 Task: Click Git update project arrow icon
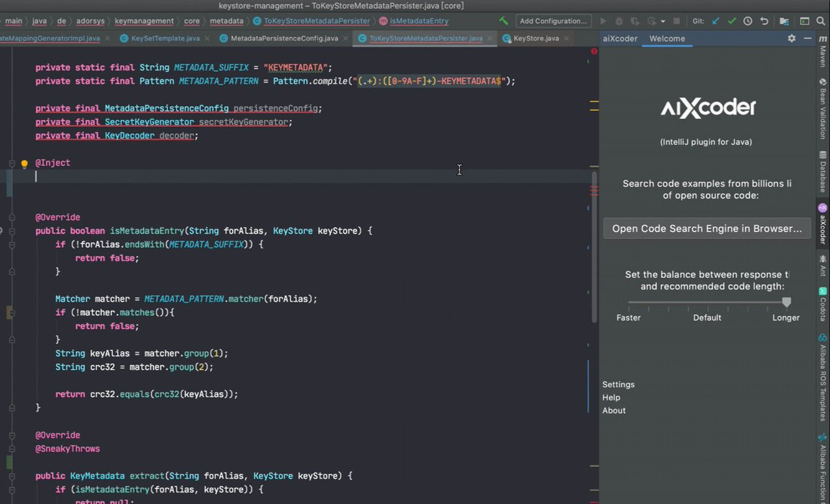coord(717,21)
